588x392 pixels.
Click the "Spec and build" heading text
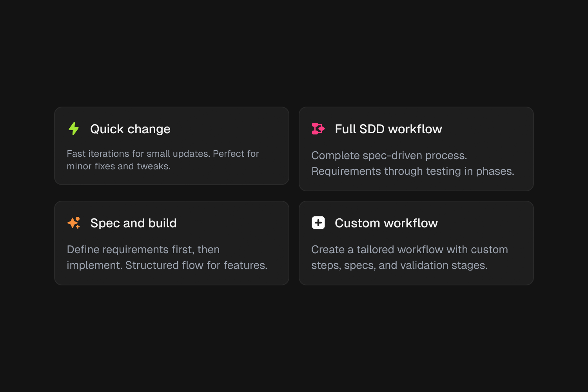tap(134, 223)
